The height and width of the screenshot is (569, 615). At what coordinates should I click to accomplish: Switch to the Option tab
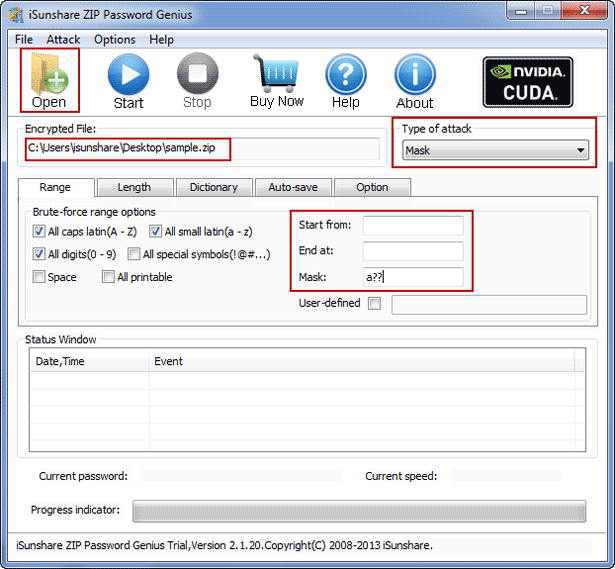pyautogui.click(x=372, y=187)
